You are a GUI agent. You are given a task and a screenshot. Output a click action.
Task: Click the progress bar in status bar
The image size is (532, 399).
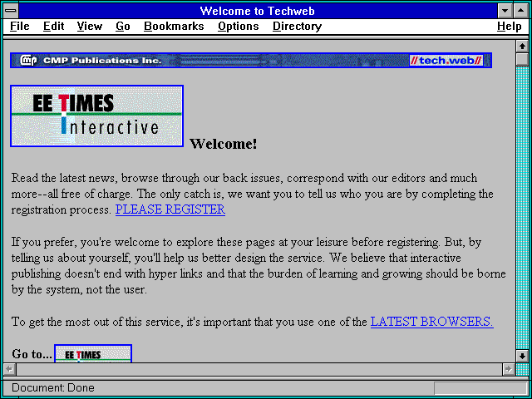(480, 388)
